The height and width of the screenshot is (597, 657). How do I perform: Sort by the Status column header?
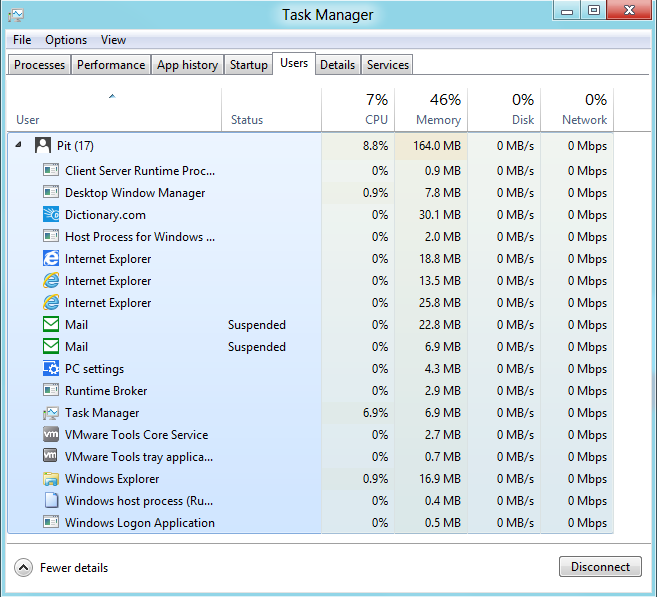pos(271,110)
